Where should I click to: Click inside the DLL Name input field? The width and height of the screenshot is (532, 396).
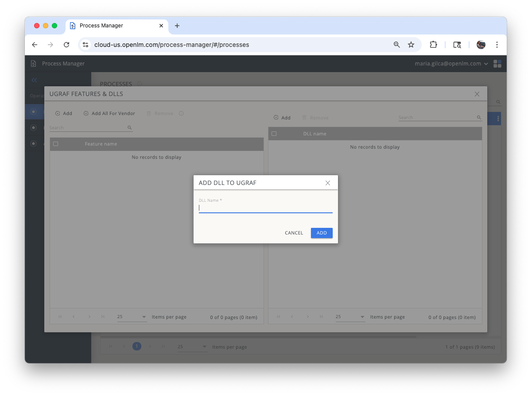pyautogui.click(x=265, y=208)
